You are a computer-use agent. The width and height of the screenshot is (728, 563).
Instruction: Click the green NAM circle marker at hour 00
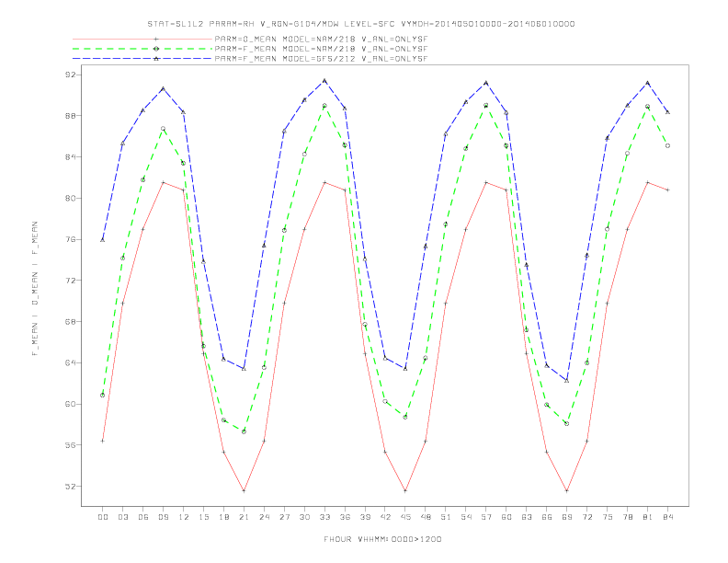[103, 395]
